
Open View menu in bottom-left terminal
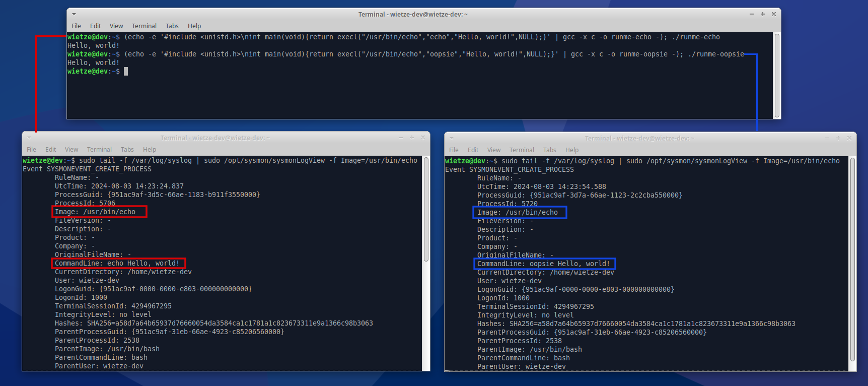pos(71,150)
